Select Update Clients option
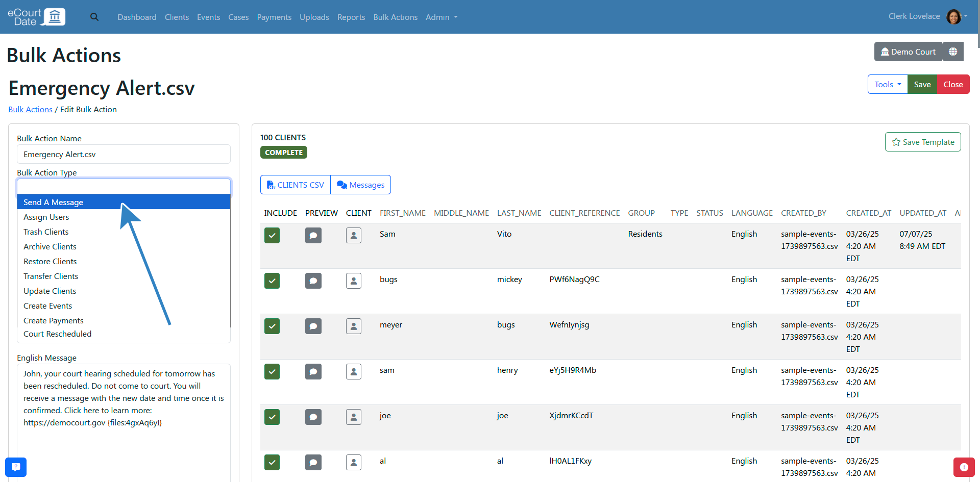This screenshot has height=482, width=980. [x=124, y=291]
